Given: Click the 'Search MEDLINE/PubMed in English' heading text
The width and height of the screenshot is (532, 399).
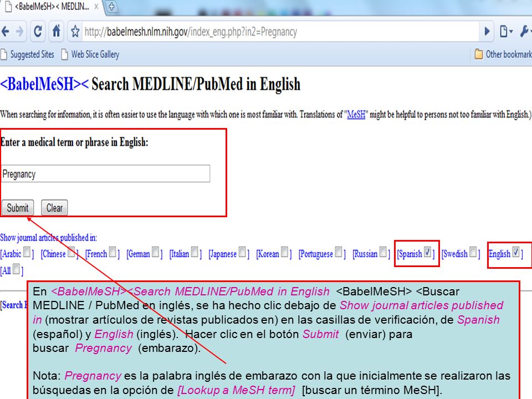Looking at the screenshot, I should tap(196, 84).
